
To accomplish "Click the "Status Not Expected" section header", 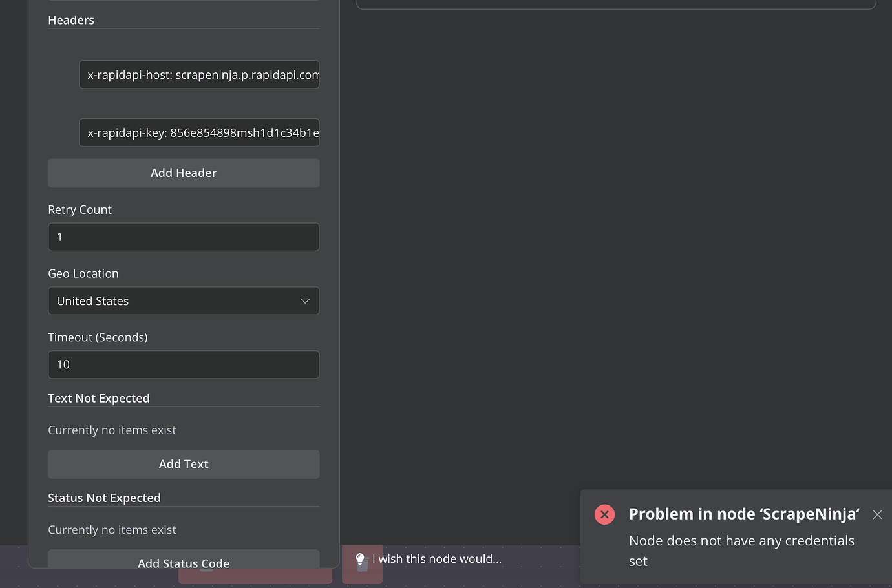I will click(104, 498).
